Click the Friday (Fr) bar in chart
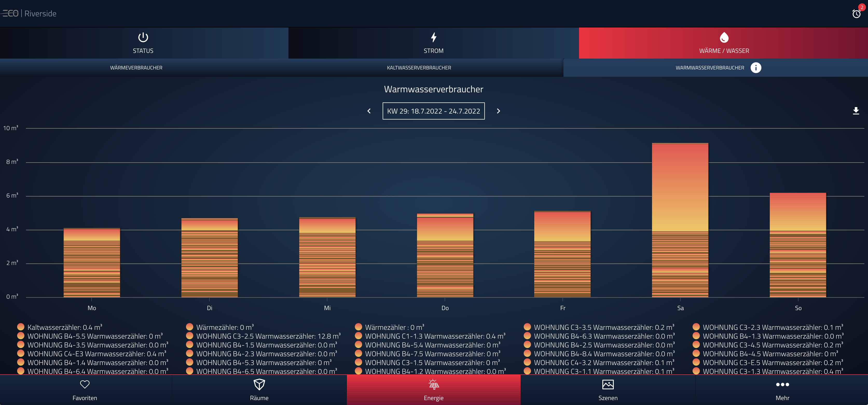868x405 pixels. click(x=562, y=254)
